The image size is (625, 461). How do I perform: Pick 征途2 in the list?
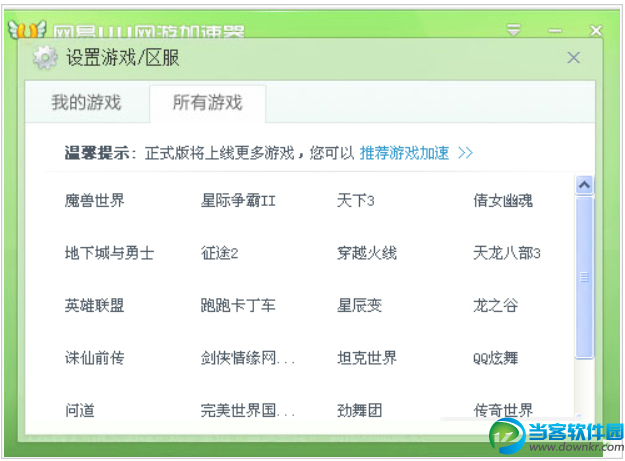[x=220, y=253]
